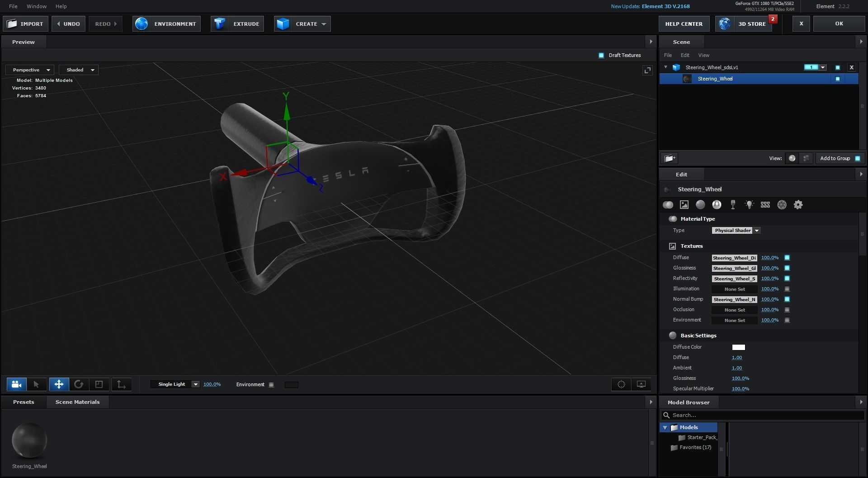This screenshot has width=868, height=478.
Task: Disable the Glossiness texture checkbox
Action: (x=787, y=268)
